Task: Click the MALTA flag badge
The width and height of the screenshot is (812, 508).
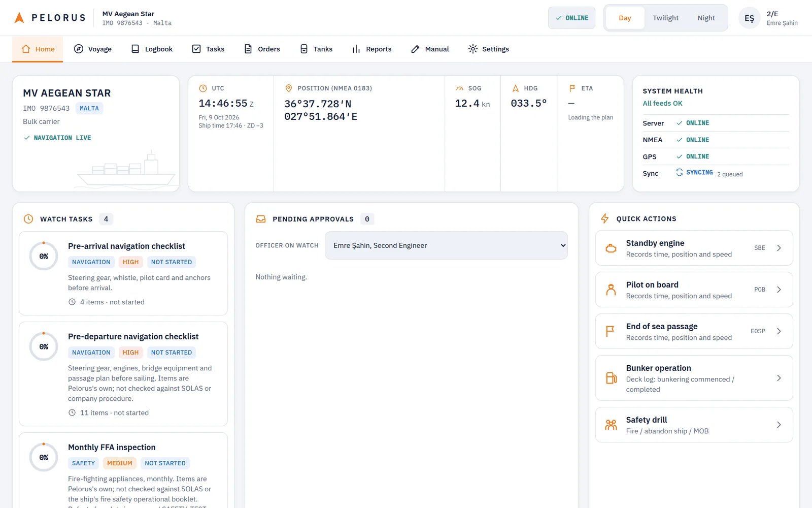Action: (x=89, y=108)
